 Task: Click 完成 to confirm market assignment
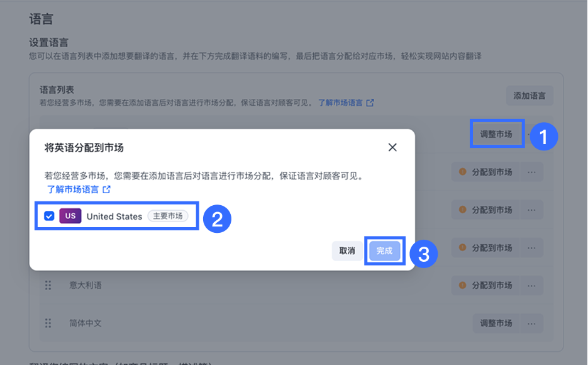click(384, 250)
